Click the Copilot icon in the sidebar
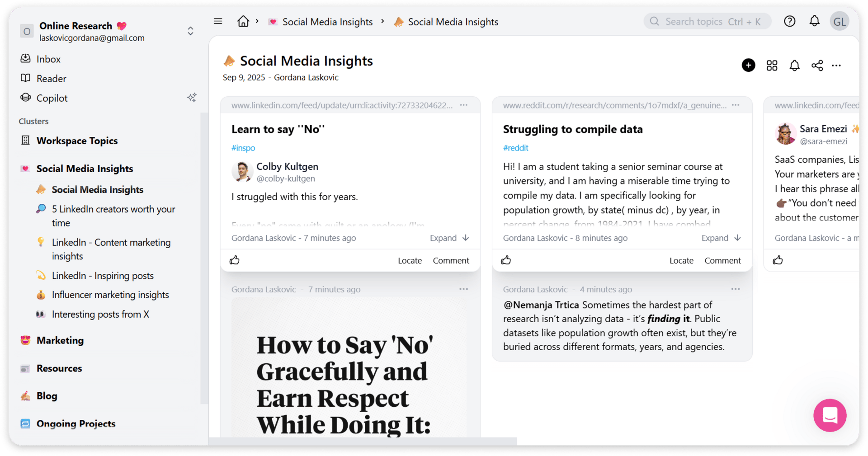The width and height of the screenshot is (868, 456). tap(26, 98)
